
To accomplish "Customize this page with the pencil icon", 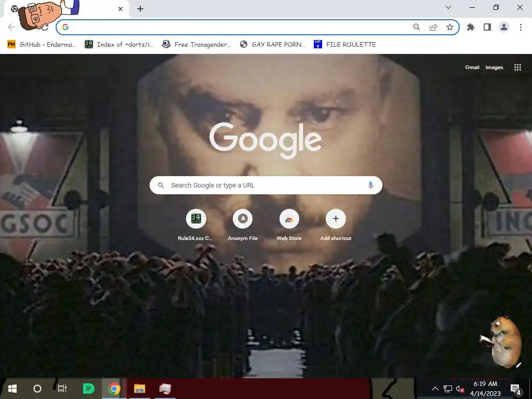I will click(518, 365).
